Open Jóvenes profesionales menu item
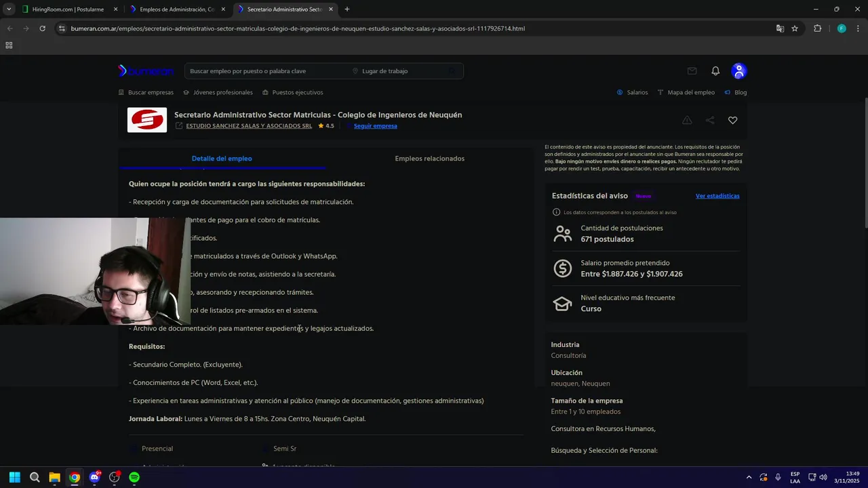Screen dimensions: 868x488 218,92
